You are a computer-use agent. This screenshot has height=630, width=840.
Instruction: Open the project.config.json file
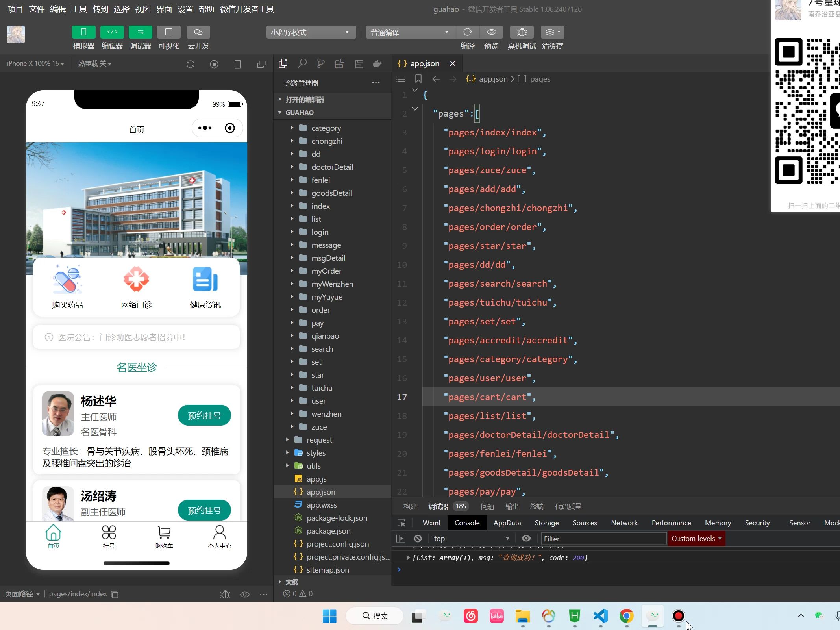point(333,544)
